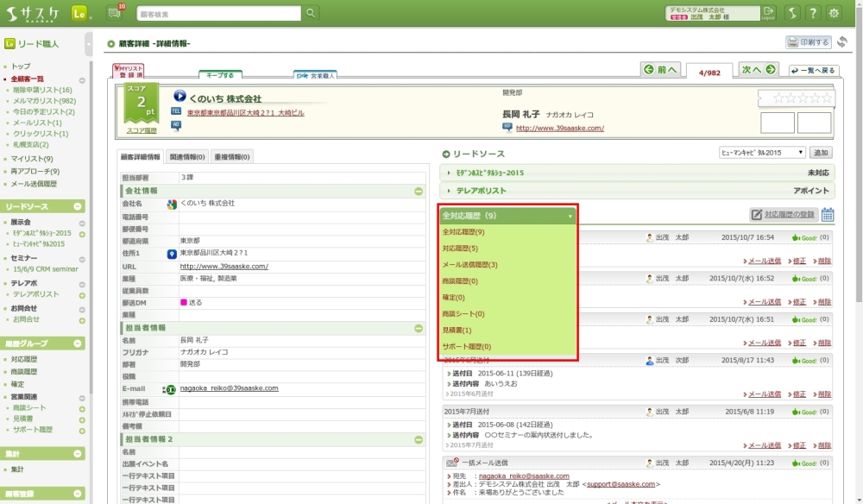Open the settings gear icon
Image resolution: width=863 pixels, height=504 pixels.
click(834, 13)
